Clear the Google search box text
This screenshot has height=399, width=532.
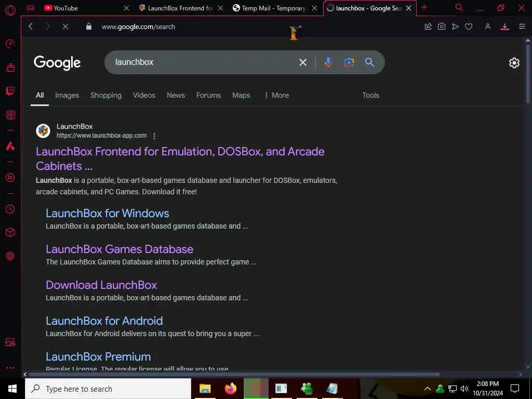(x=303, y=62)
